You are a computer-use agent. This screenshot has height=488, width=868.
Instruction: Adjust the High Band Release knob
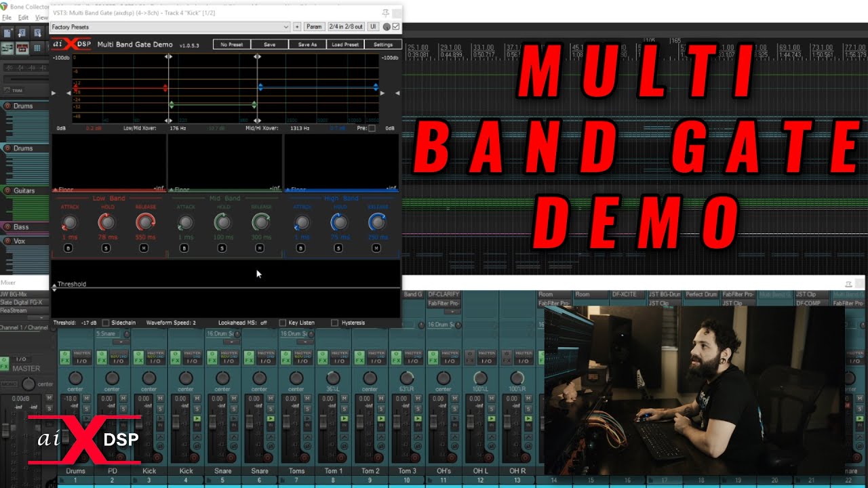(377, 222)
